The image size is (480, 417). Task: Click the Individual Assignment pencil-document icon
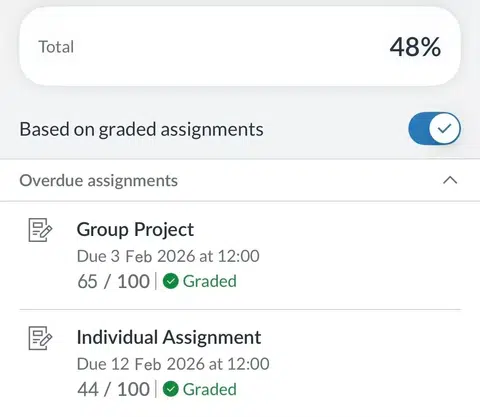40,338
